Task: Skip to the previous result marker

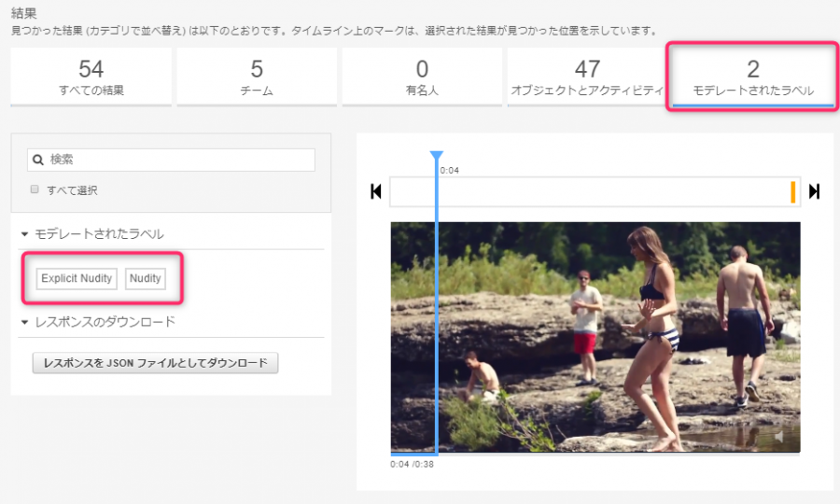Action: pos(375,191)
